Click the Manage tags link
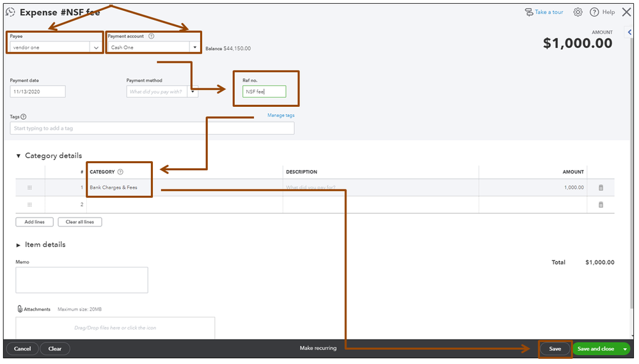Viewport: 639px width, 364px height. [281, 115]
